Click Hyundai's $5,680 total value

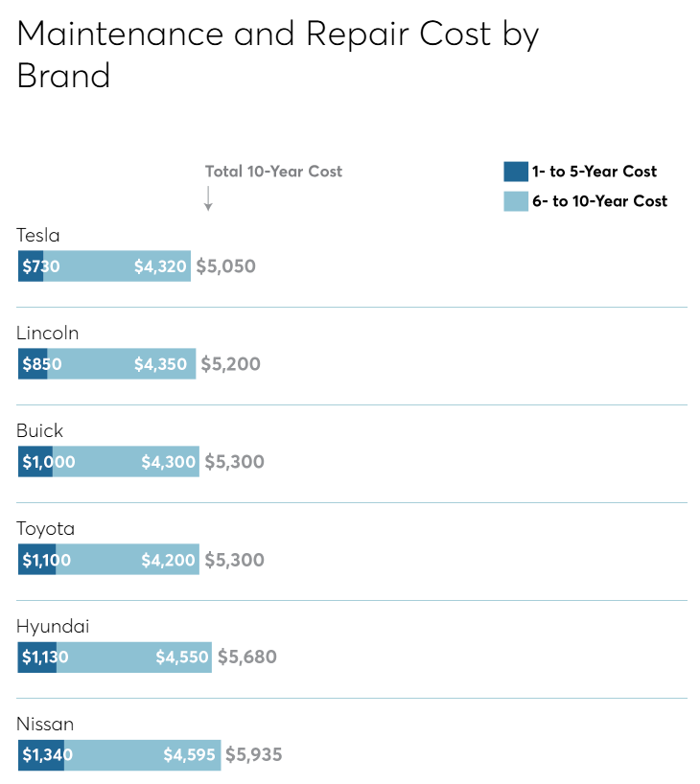[x=247, y=657]
